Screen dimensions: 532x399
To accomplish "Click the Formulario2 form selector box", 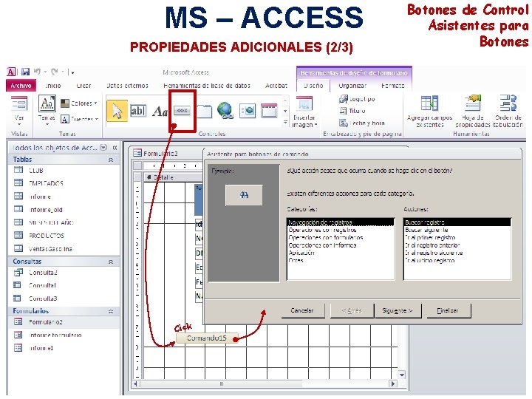I will coord(137,166).
